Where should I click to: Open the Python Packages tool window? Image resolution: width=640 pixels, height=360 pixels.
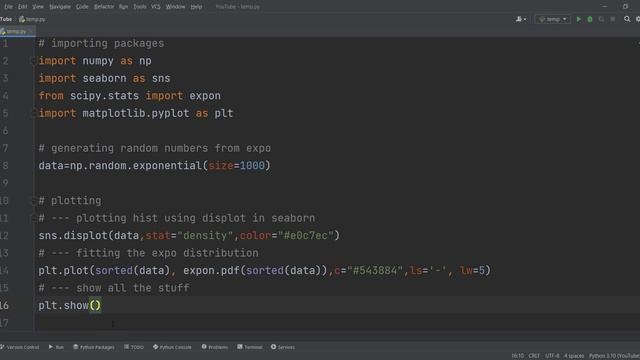(x=93, y=347)
